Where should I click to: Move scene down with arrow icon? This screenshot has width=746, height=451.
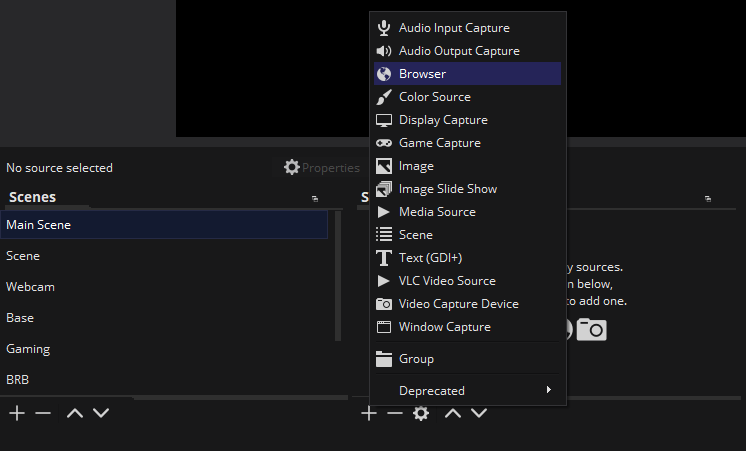click(101, 413)
